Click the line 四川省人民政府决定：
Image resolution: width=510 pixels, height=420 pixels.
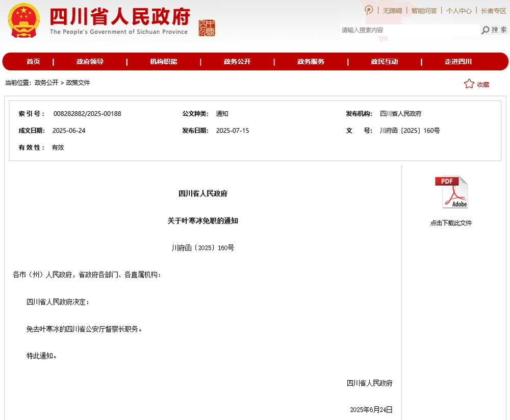pos(58,302)
